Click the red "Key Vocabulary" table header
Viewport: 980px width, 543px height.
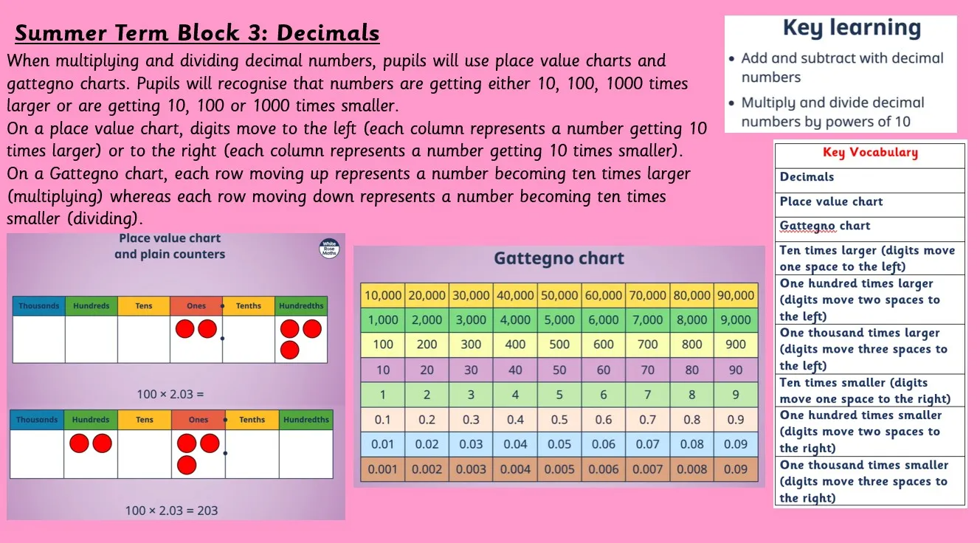[x=870, y=153]
